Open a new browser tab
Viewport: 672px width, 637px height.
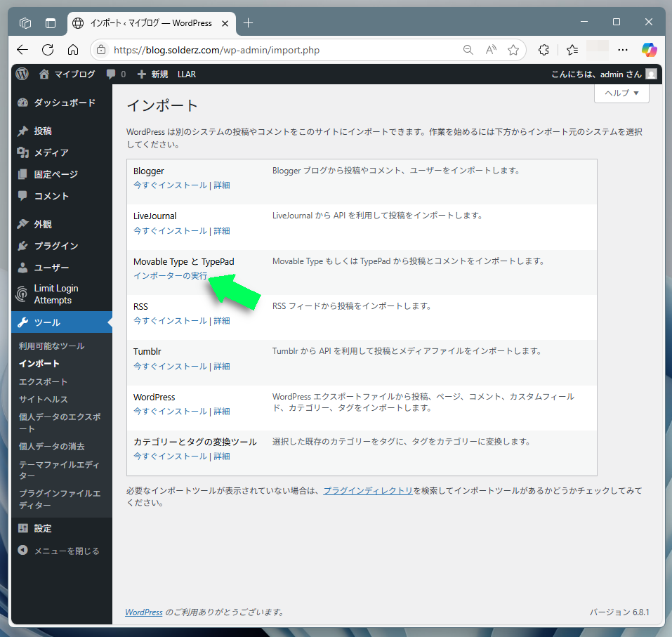(x=248, y=22)
